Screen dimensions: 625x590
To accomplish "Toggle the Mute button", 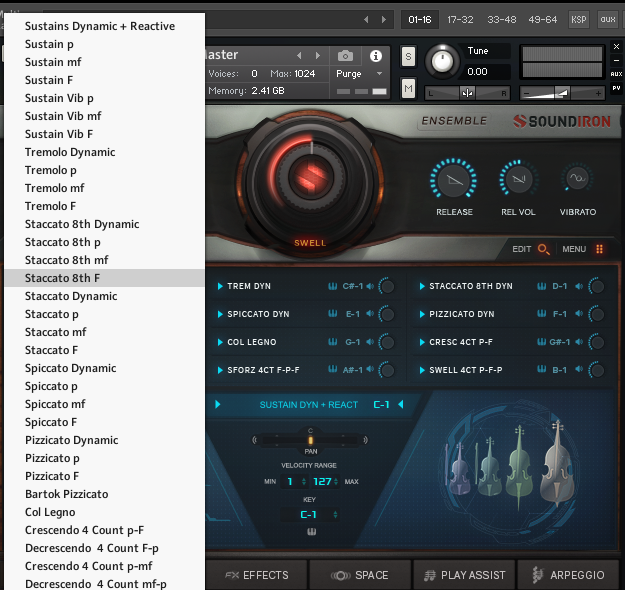I will [408, 89].
